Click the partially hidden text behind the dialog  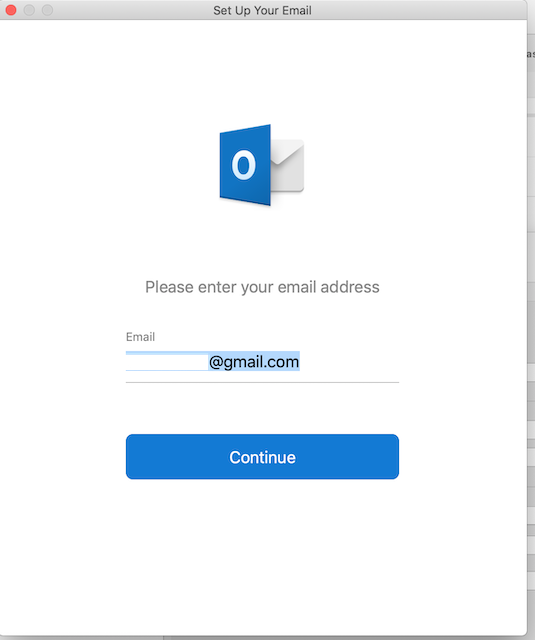point(531,54)
